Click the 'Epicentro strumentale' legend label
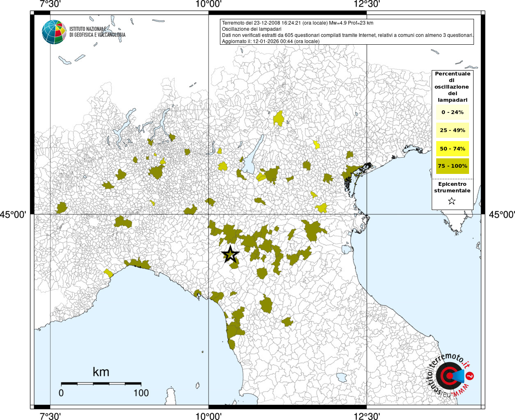The height and width of the screenshot is (420, 515). 452,187
